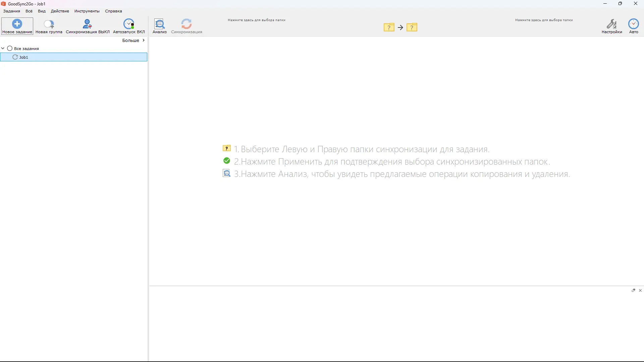Select the Все задания radio button
Viewport: 644px width, 362px height.
click(x=10, y=48)
